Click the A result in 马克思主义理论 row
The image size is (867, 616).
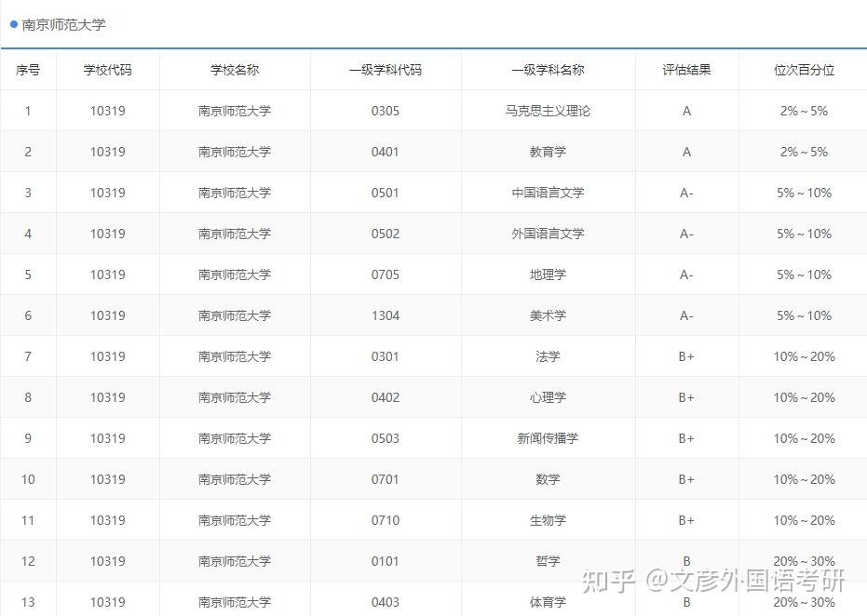click(686, 111)
